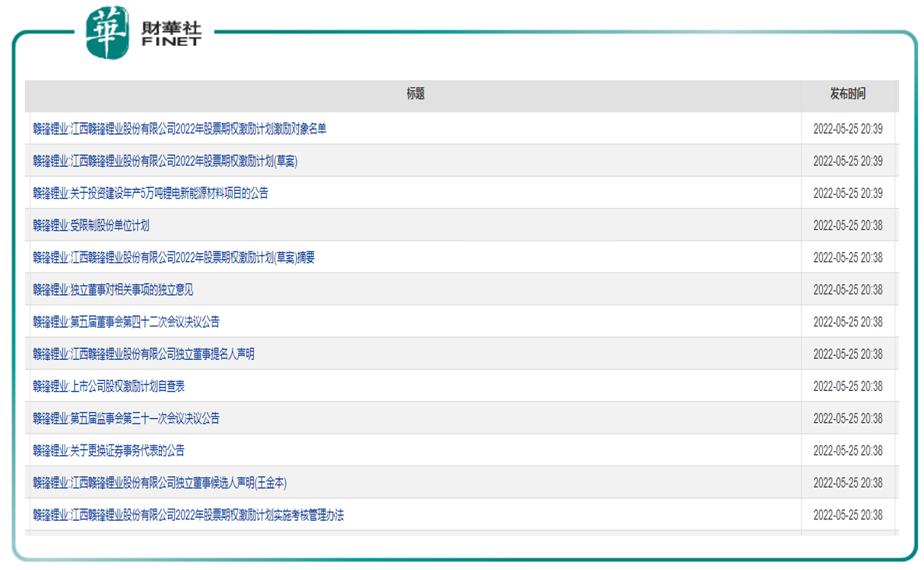Open the 年产5万吨锂电新能源材料项目 announcement

tap(151, 193)
